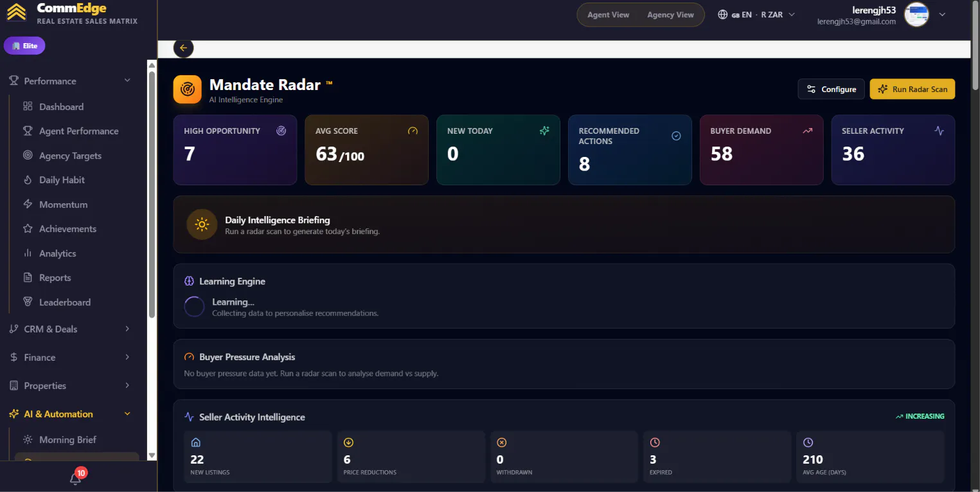This screenshot has height=492, width=980.
Task: Click the Elite plan badge
Action: coord(24,46)
